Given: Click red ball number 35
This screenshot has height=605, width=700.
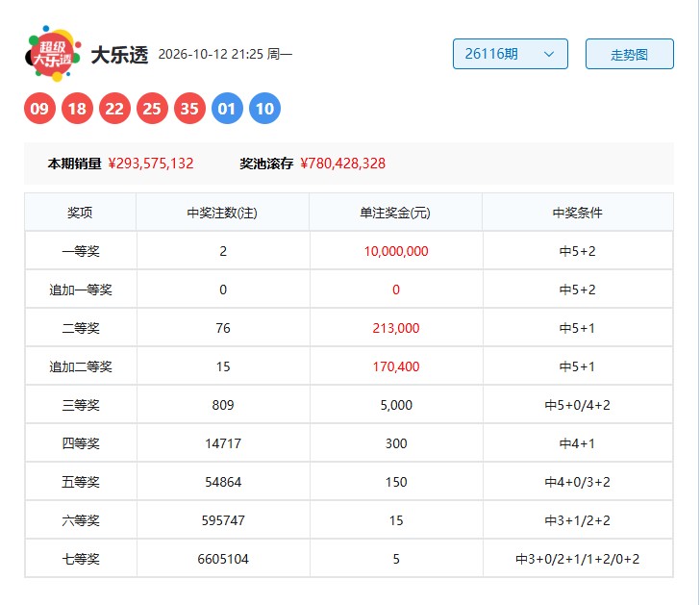Looking at the screenshot, I should pos(189,109).
